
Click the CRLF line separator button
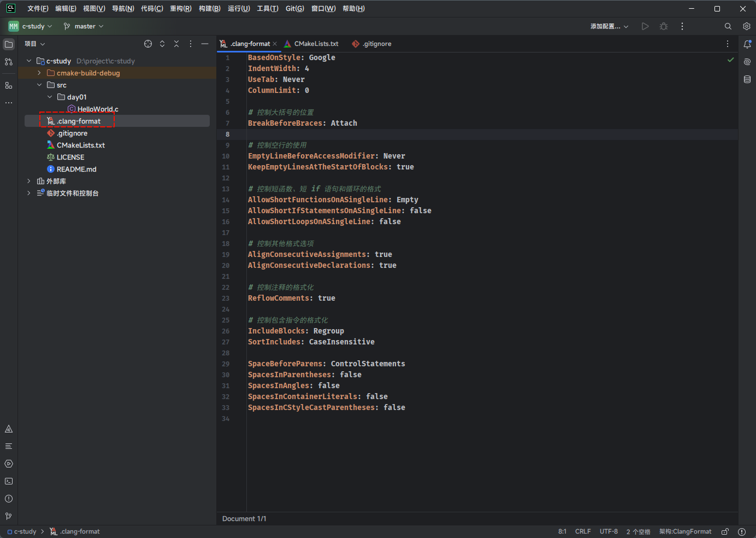click(x=582, y=531)
